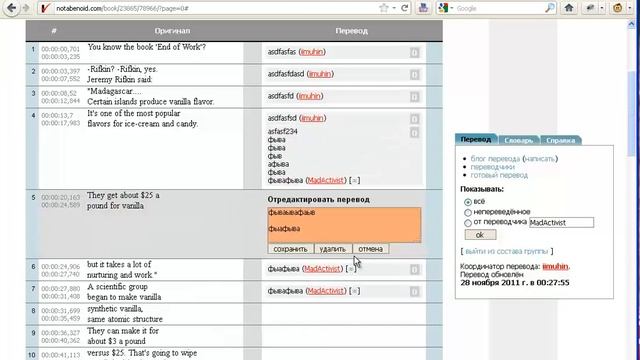The image size is (640, 360).
Task: Click rating box for 'asdfasfsd' translation
Action: [x=414, y=119]
